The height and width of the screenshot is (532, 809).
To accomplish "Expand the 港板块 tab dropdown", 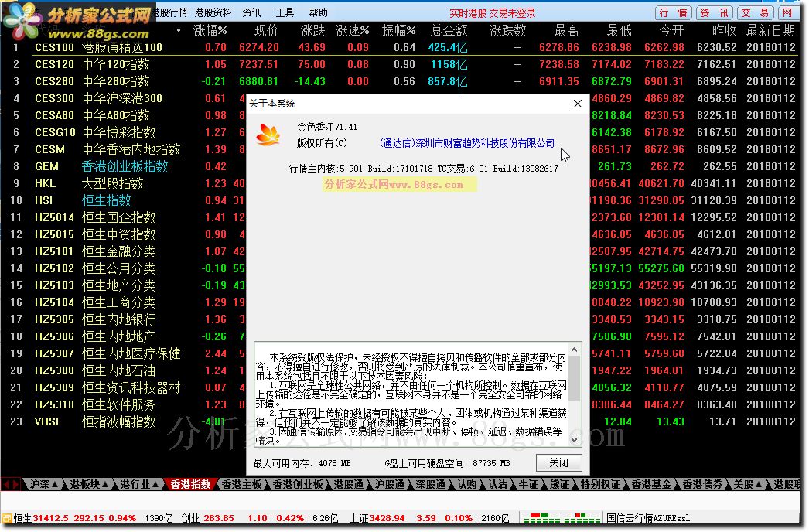I will point(105,485).
